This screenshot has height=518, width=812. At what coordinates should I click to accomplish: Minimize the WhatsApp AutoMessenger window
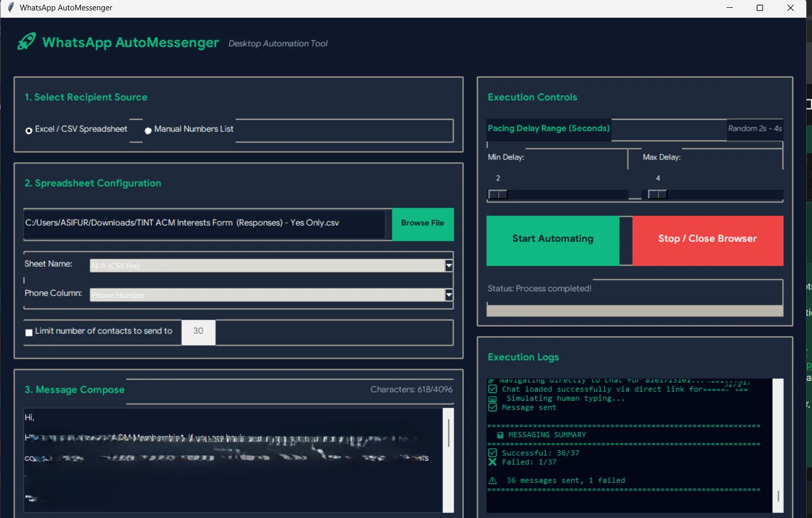pyautogui.click(x=730, y=8)
